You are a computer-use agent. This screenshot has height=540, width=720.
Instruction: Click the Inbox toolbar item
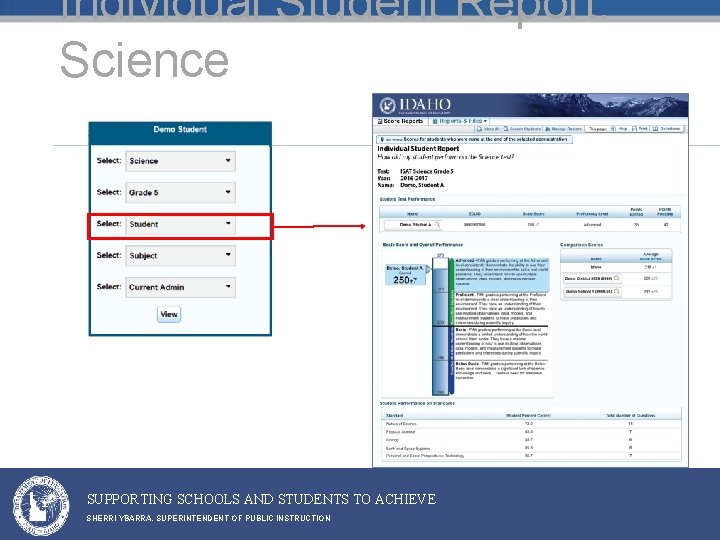pos(489,129)
